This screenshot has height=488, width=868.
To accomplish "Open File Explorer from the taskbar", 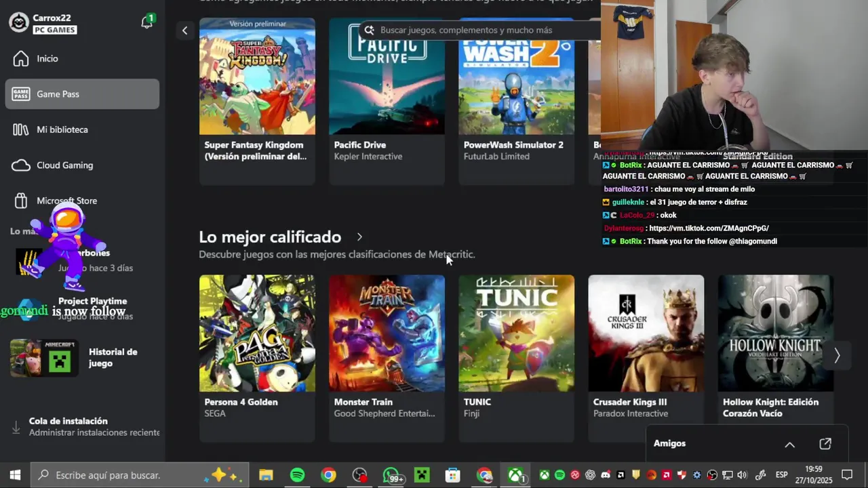I will pos(266,475).
